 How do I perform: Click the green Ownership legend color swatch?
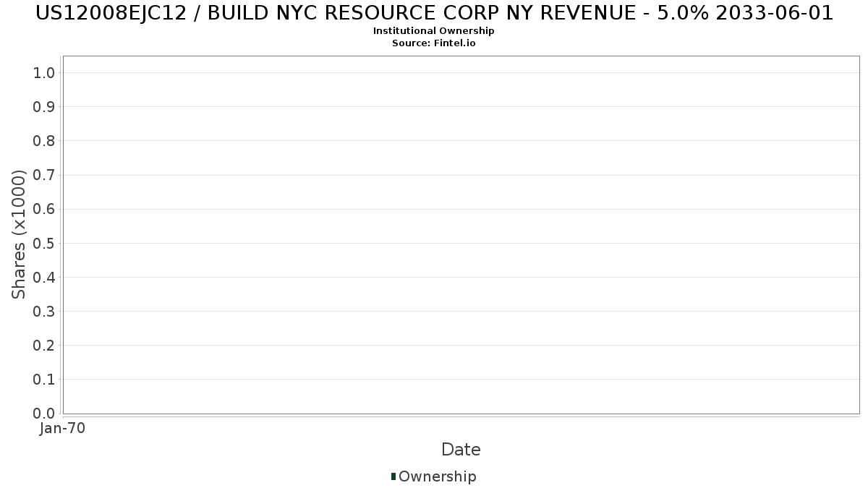[393, 476]
